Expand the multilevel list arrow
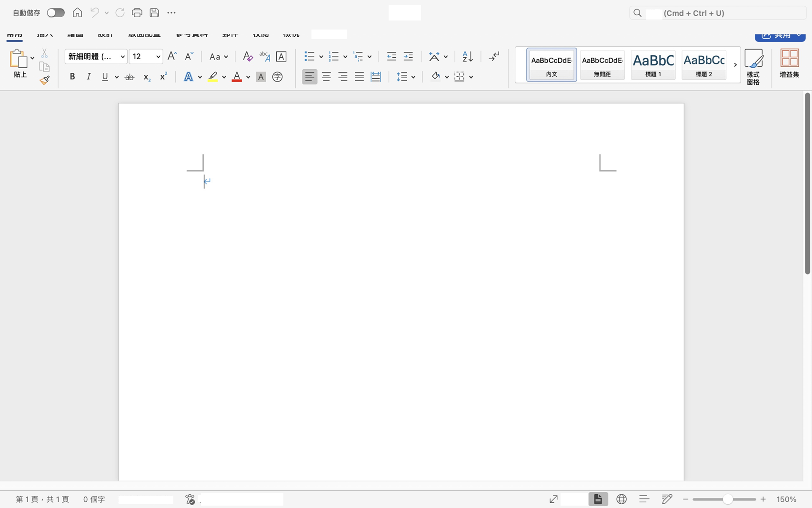The image size is (812, 508). pyautogui.click(x=370, y=57)
